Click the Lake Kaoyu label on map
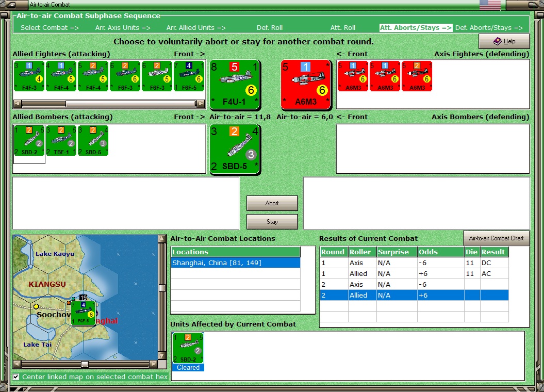Image resolution: width=544 pixels, height=392 pixels. click(55, 254)
